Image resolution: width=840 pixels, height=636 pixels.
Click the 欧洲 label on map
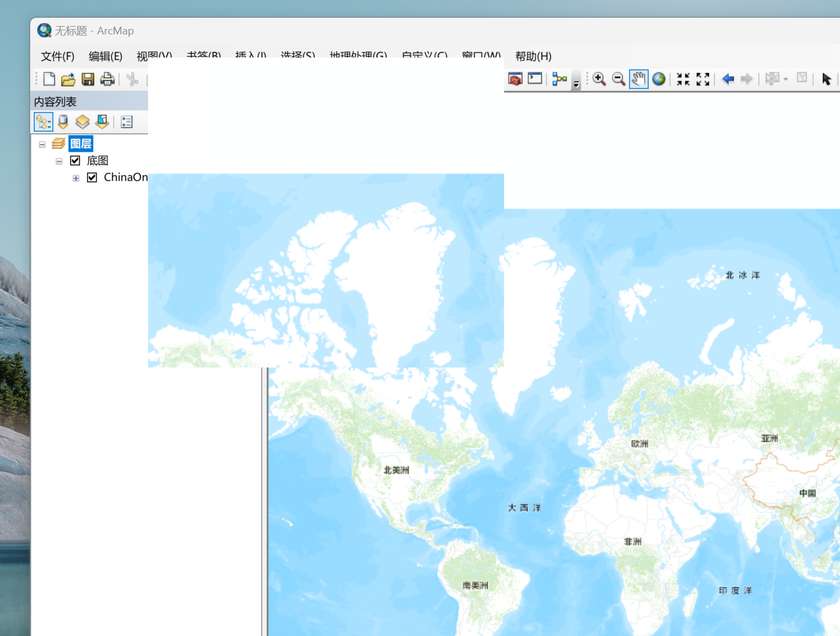(x=640, y=443)
